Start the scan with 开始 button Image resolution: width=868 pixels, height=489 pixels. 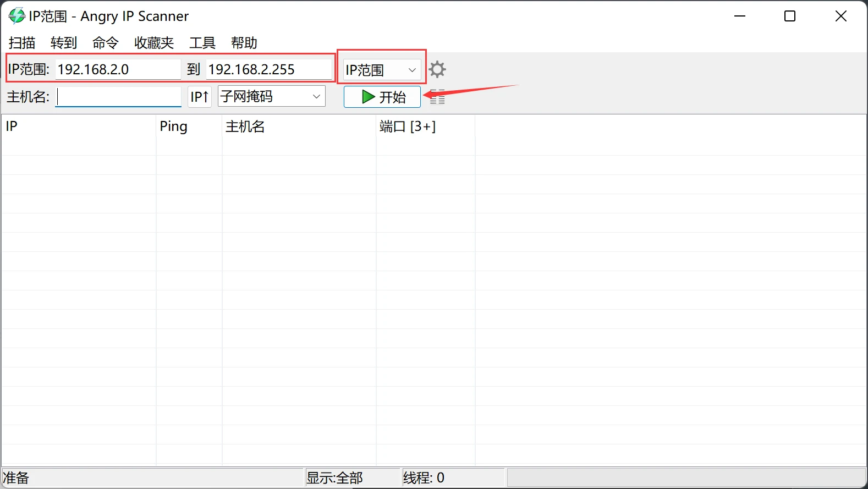click(x=382, y=97)
